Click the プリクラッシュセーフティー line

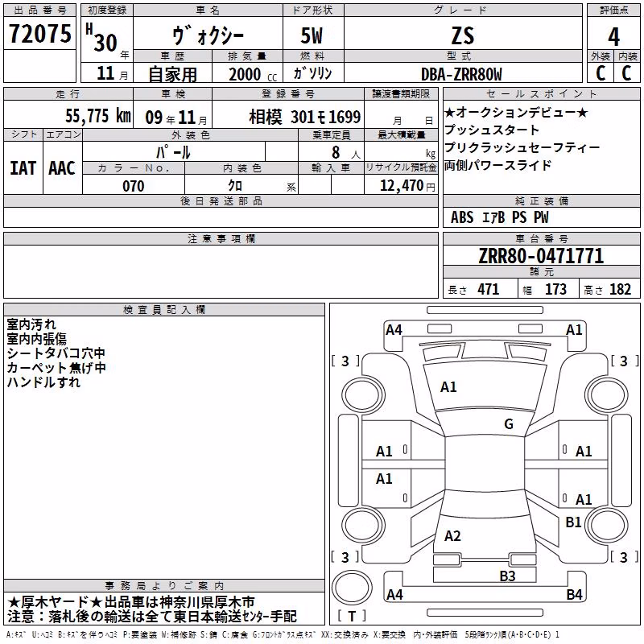pyautogui.click(x=522, y=147)
